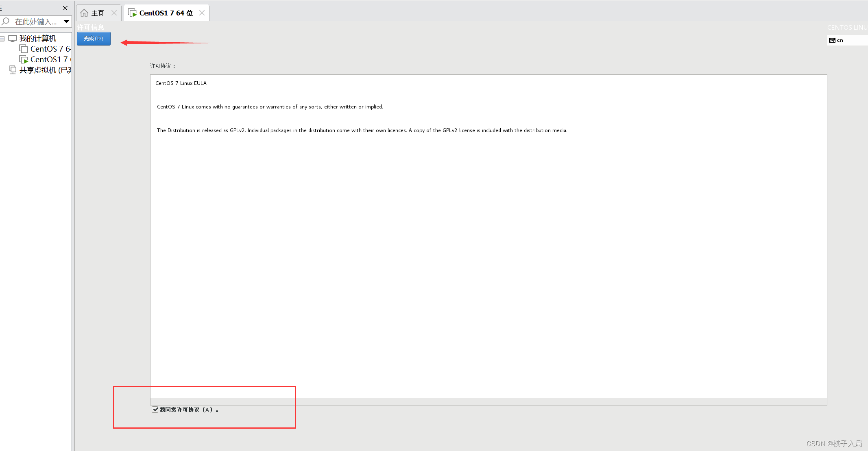This screenshot has width=868, height=451.
Task: Switch to the 主页 tab
Action: pos(97,13)
